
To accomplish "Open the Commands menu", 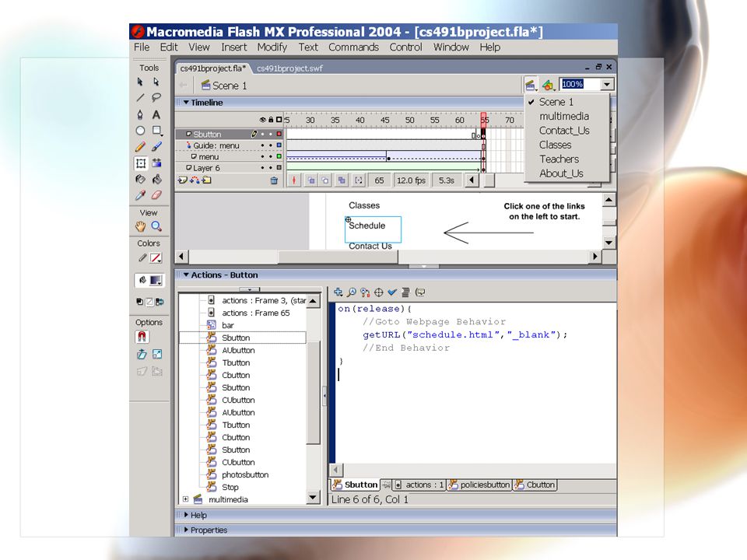I will coord(353,47).
